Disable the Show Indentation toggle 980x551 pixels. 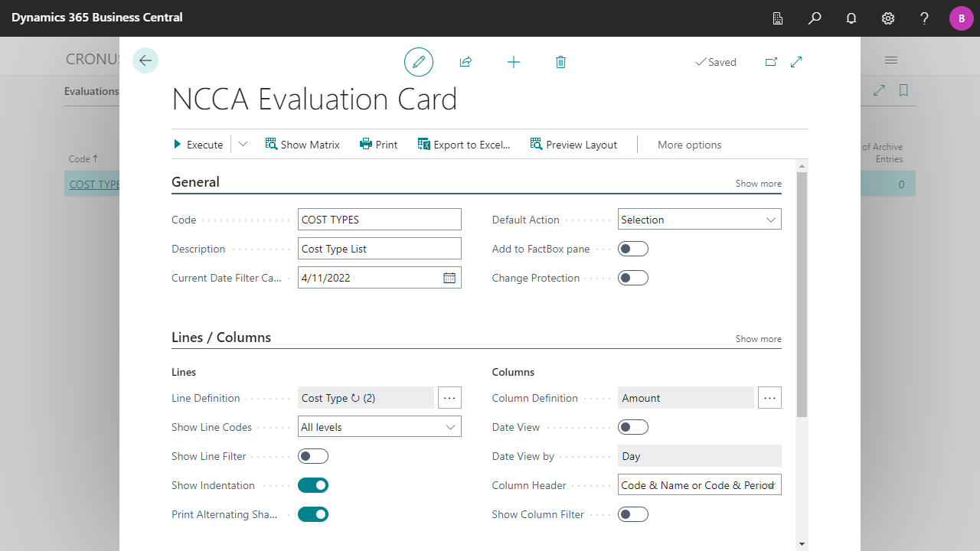click(313, 485)
